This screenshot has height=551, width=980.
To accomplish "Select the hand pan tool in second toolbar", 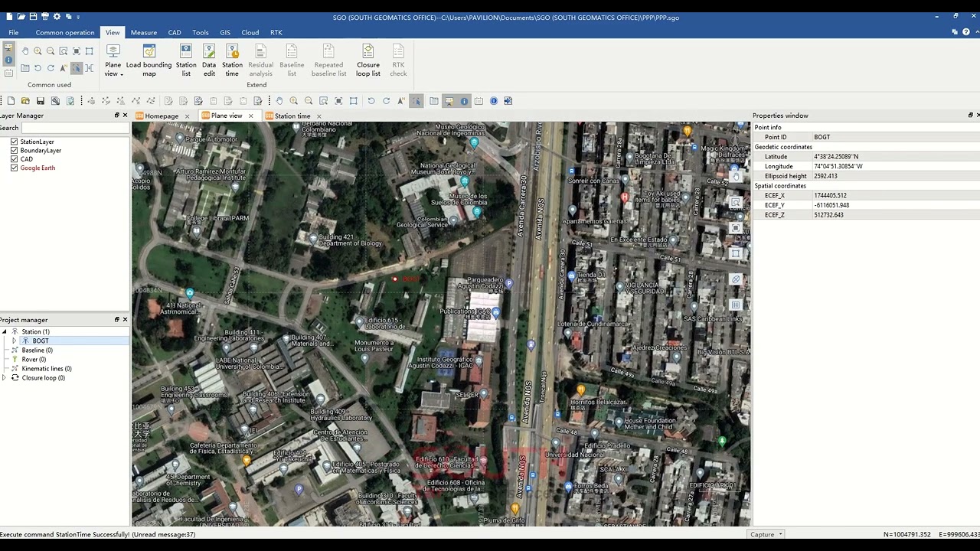I will click(x=279, y=101).
